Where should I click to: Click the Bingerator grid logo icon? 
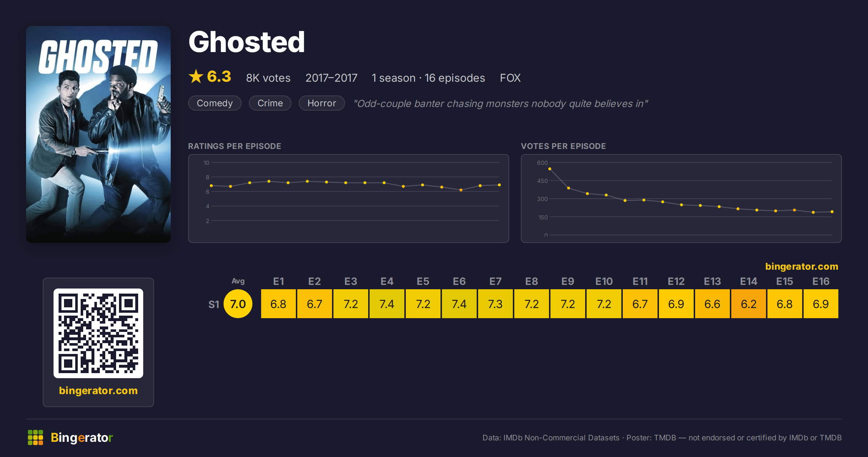pos(35,437)
